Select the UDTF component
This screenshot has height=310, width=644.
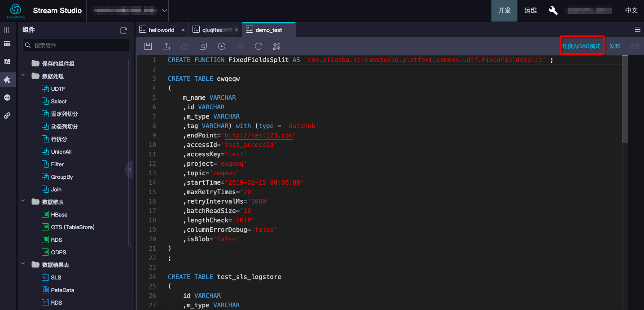(x=54, y=89)
